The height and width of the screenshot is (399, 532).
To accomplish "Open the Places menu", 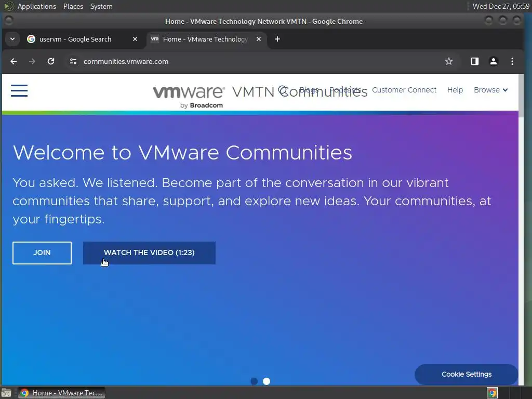I will click(x=73, y=6).
